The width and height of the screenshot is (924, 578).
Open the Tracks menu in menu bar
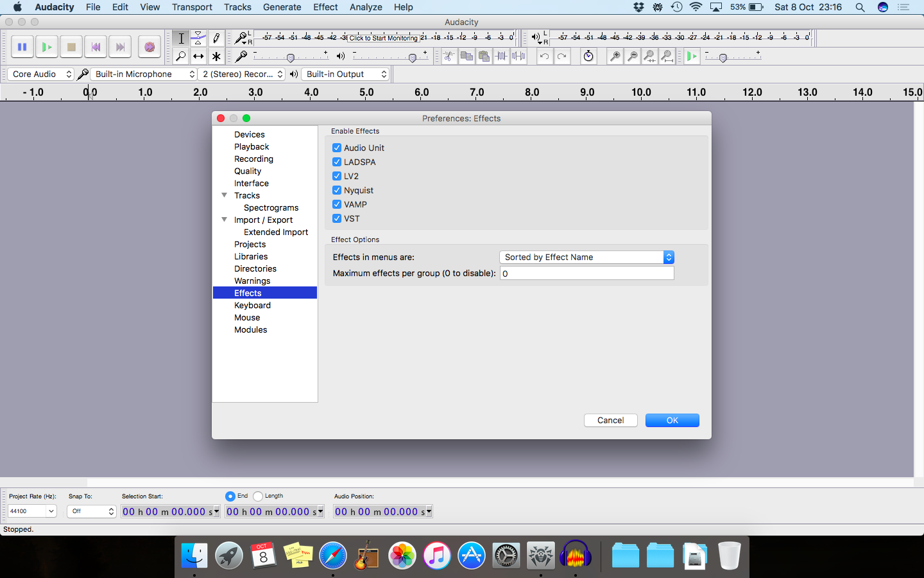tap(237, 7)
